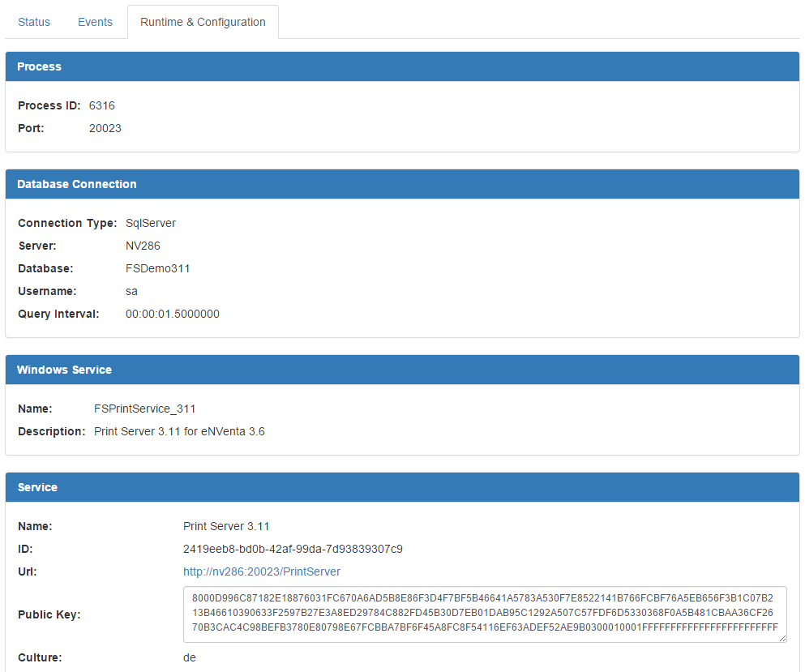The width and height of the screenshot is (805, 672).
Task: Click the Culture value de
Action: [190, 657]
